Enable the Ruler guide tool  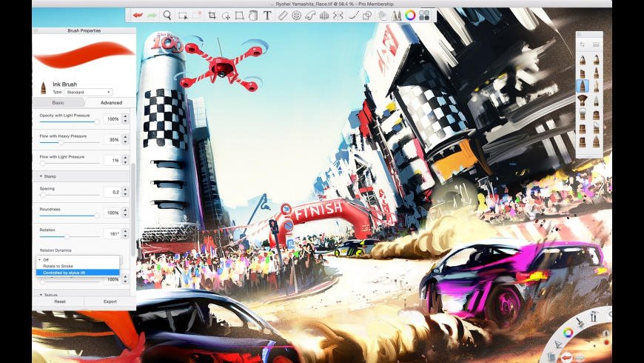[283, 16]
